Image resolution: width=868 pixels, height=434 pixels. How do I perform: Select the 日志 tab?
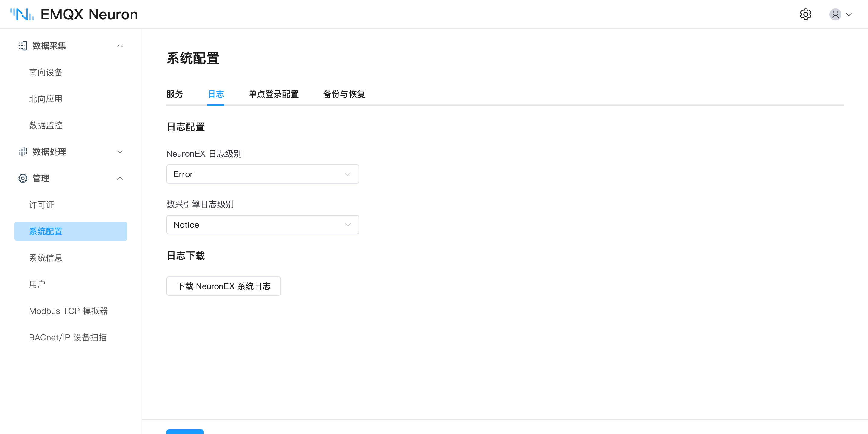coord(216,94)
